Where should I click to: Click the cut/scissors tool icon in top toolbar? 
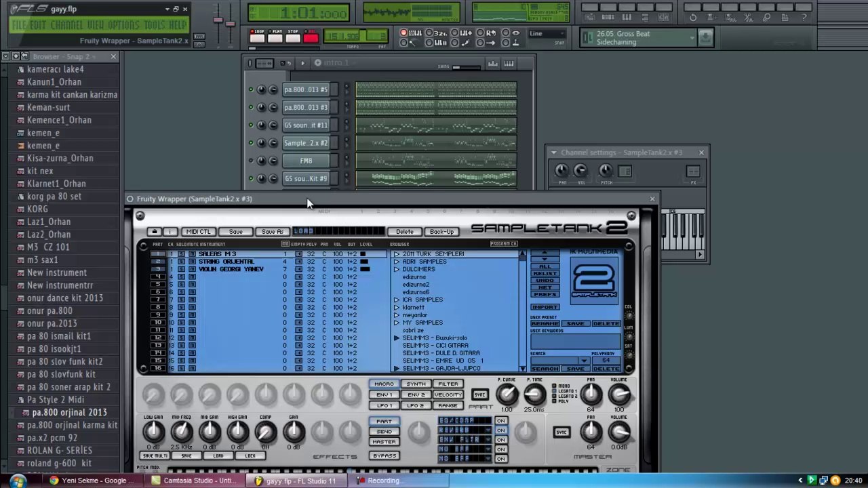tap(749, 18)
